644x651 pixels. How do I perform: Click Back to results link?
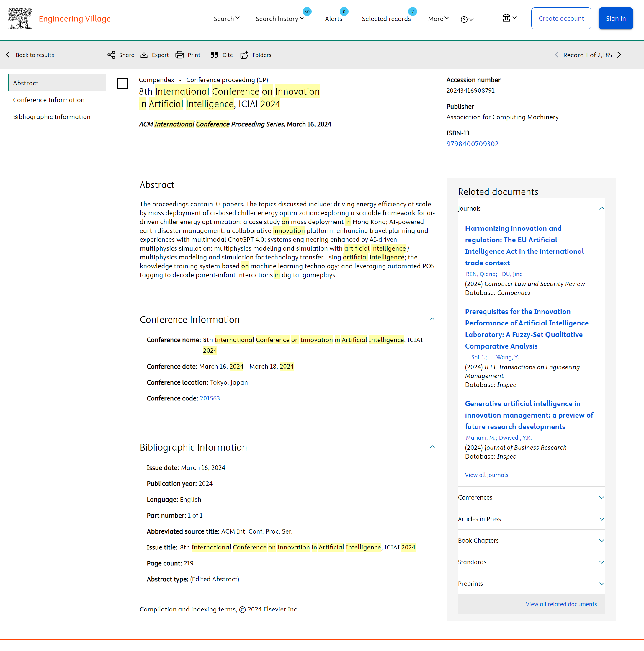pos(35,55)
